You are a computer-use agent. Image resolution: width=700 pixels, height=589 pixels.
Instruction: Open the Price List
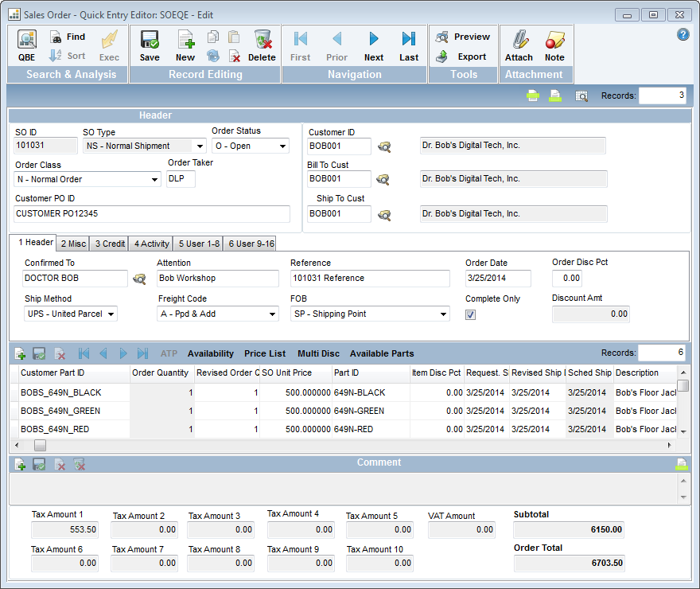[265, 353]
